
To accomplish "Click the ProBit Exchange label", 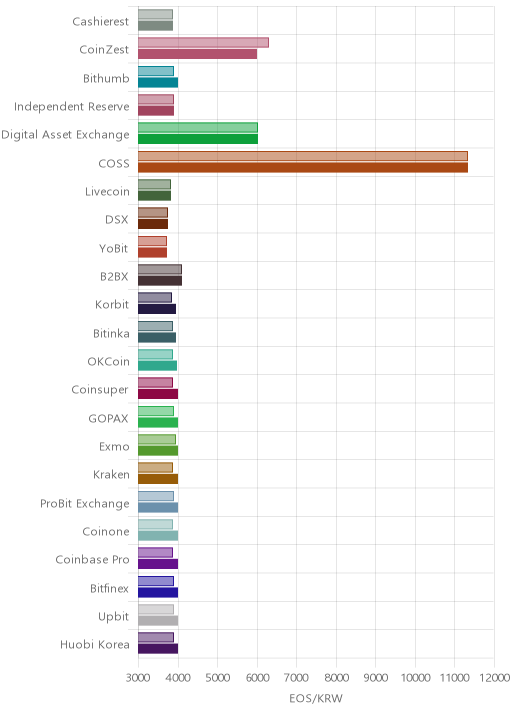I will coord(84,503).
